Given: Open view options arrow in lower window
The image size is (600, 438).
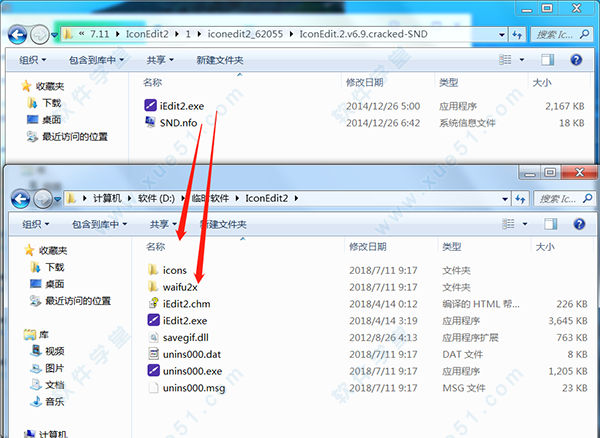Looking at the screenshot, I should [525, 224].
